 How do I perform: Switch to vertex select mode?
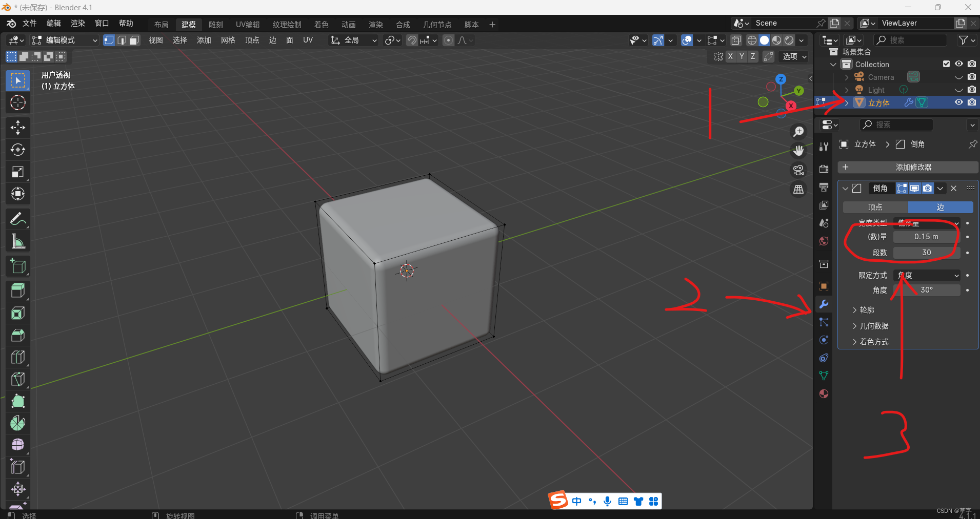(x=109, y=40)
